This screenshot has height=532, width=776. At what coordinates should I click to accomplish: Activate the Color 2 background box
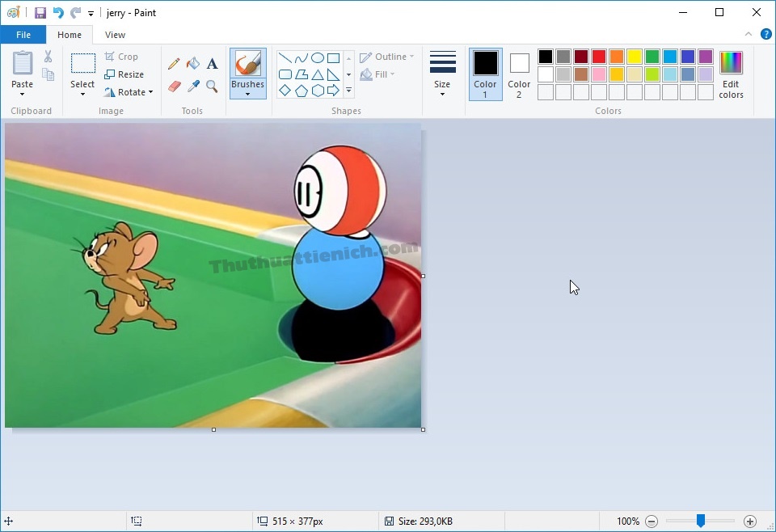pyautogui.click(x=519, y=74)
